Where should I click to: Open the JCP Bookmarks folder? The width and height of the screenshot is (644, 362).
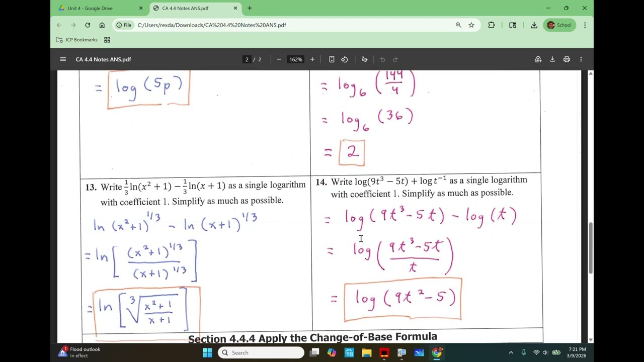[76, 40]
